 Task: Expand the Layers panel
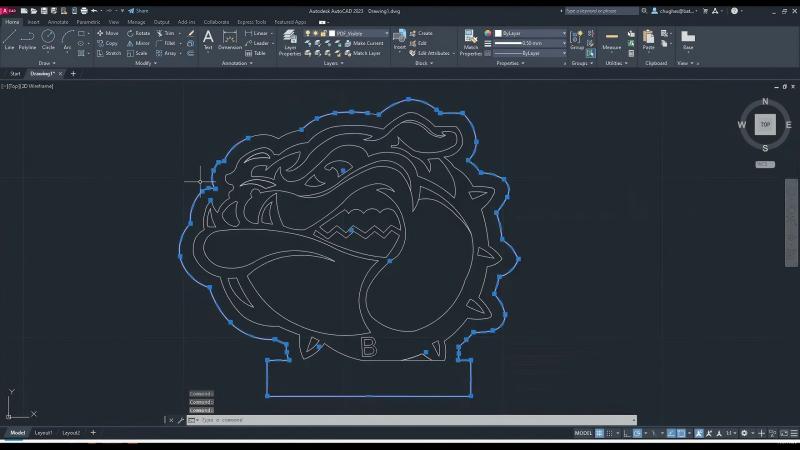tap(334, 63)
